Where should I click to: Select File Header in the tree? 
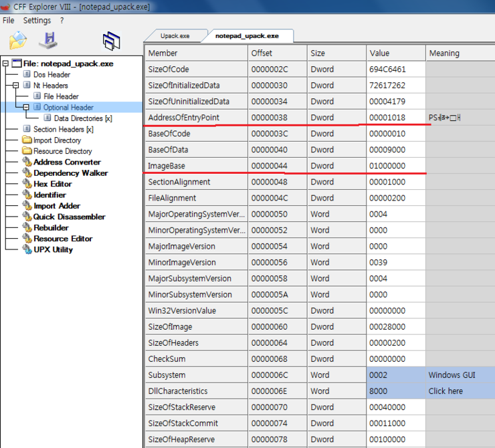(x=61, y=96)
